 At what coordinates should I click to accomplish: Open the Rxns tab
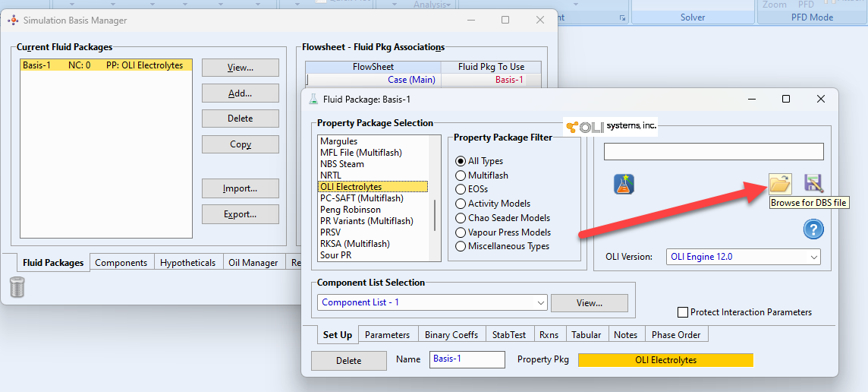[549, 335]
